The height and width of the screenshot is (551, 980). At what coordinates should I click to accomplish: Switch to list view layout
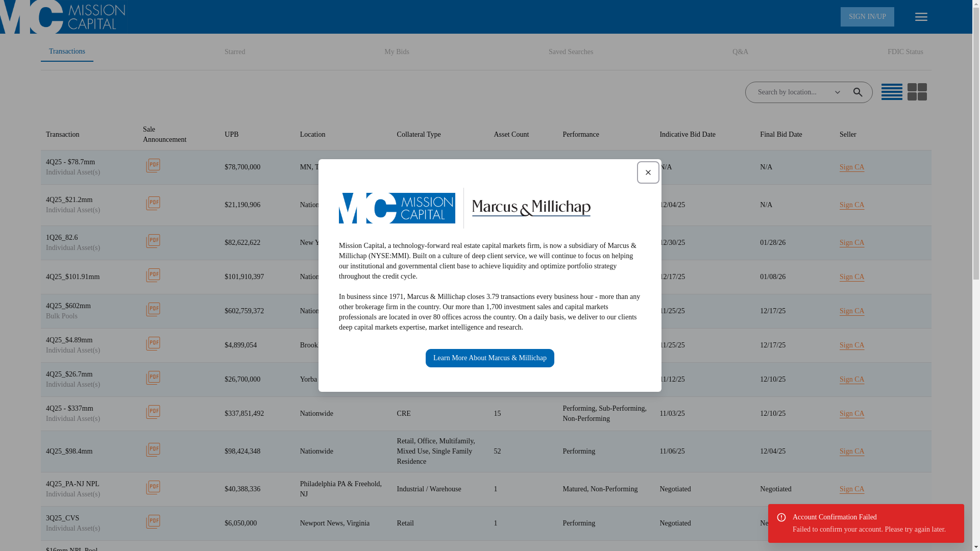(x=892, y=92)
